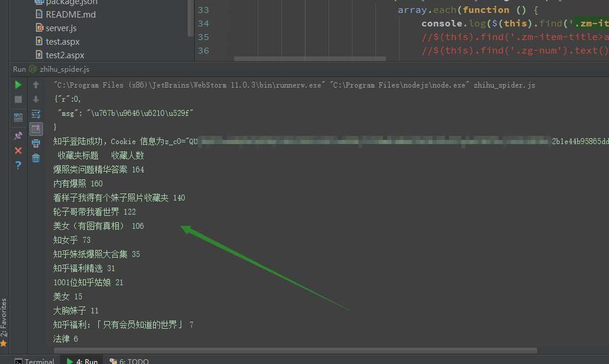
Task: Open the 6: TODO tool window tab
Action: [x=129, y=361]
